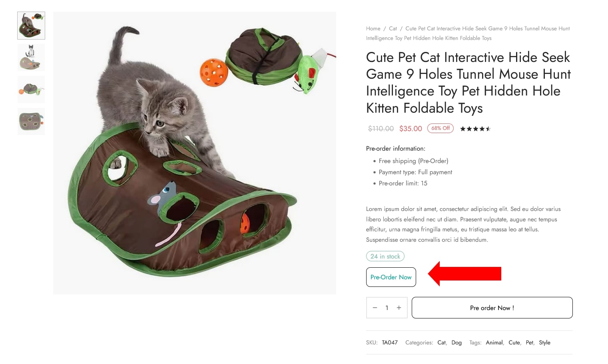Image resolution: width=608 pixels, height=364 pixels.
Task: Open the Dog category link
Action: tap(456, 342)
